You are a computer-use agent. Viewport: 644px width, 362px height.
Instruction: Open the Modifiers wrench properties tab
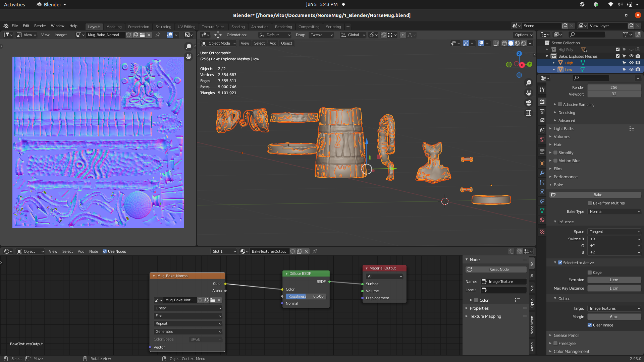tap(542, 173)
